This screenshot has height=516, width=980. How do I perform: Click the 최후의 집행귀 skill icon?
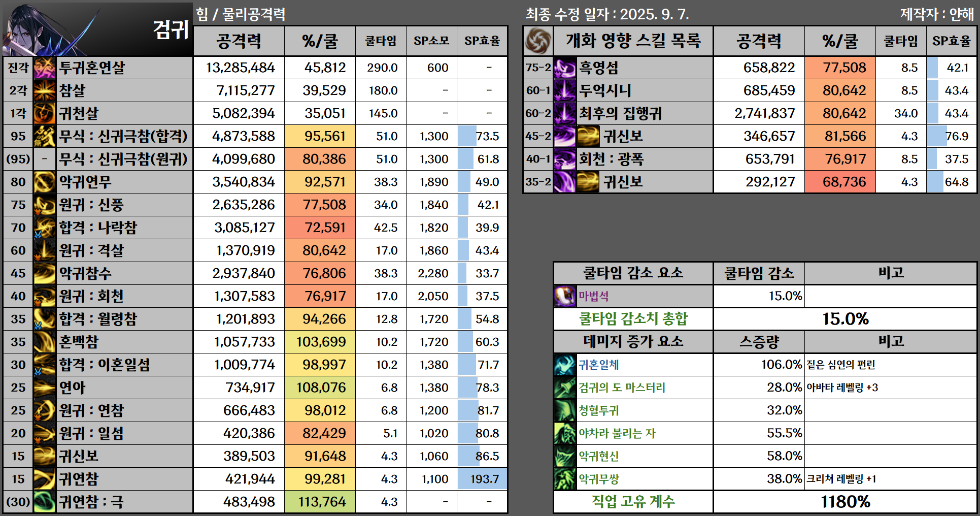pyautogui.click(x=564, y=113)
